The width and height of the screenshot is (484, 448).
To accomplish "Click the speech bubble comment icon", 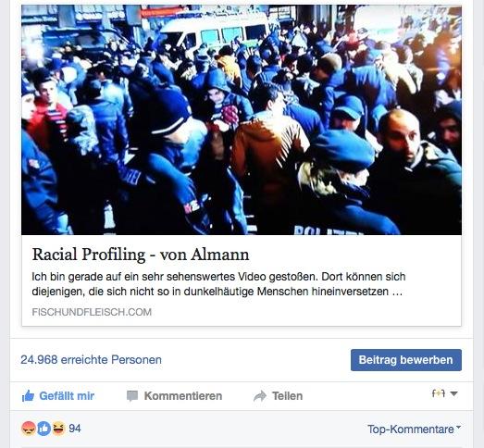I will tap(132, 396).
